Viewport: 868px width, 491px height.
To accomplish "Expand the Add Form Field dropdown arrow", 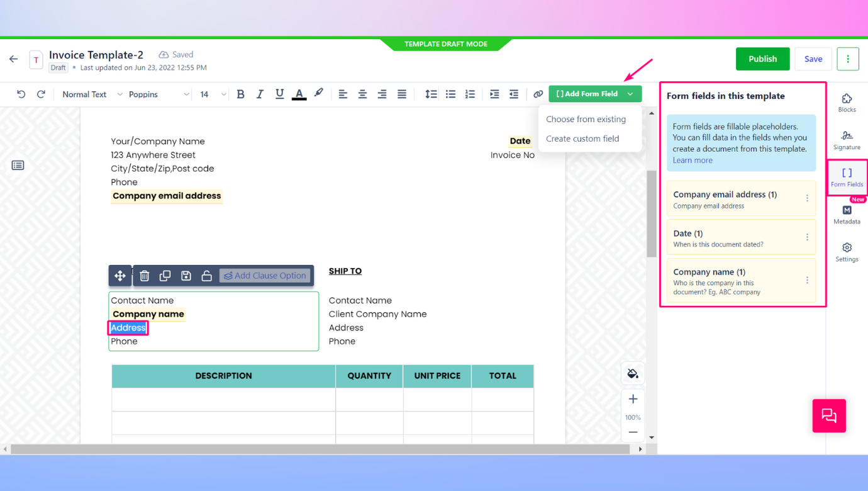I will [x=630, y=94].
